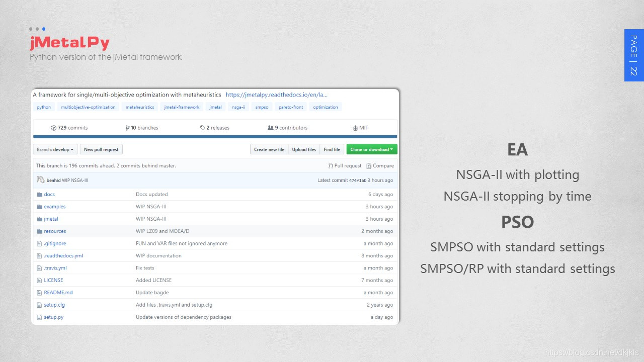This screenshot has height=362, width=644.
Task: Click the Find file button
Action: [332, 149]
